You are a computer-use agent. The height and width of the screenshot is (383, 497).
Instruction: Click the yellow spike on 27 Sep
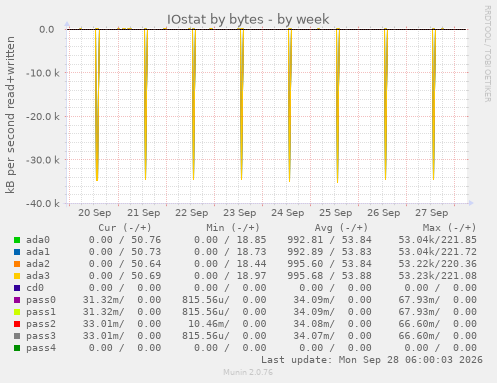(434, 104)
